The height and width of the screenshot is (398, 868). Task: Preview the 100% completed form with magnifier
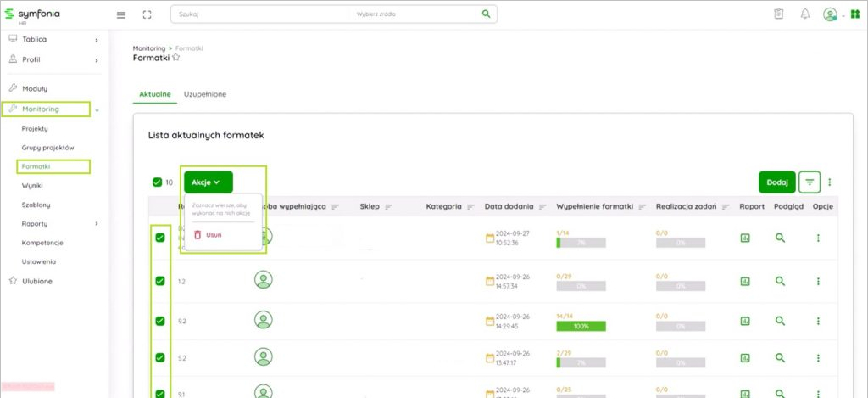[x=781, y=321]
